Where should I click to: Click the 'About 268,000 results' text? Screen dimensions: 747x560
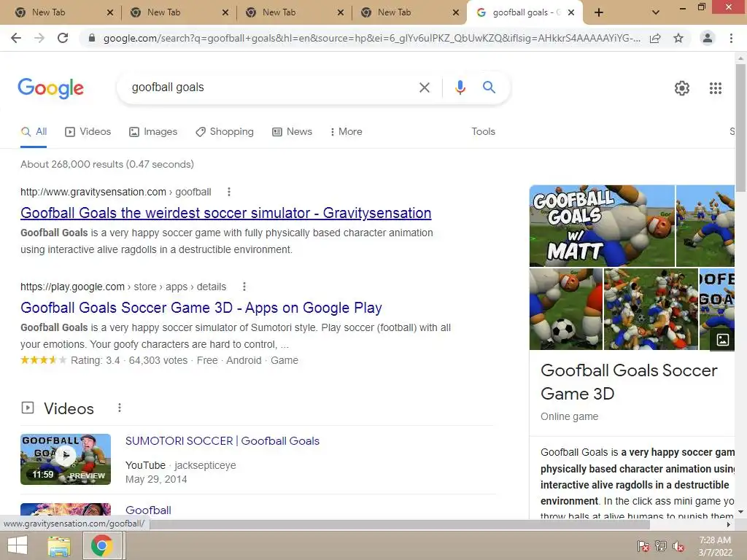[x=107, y=164]
